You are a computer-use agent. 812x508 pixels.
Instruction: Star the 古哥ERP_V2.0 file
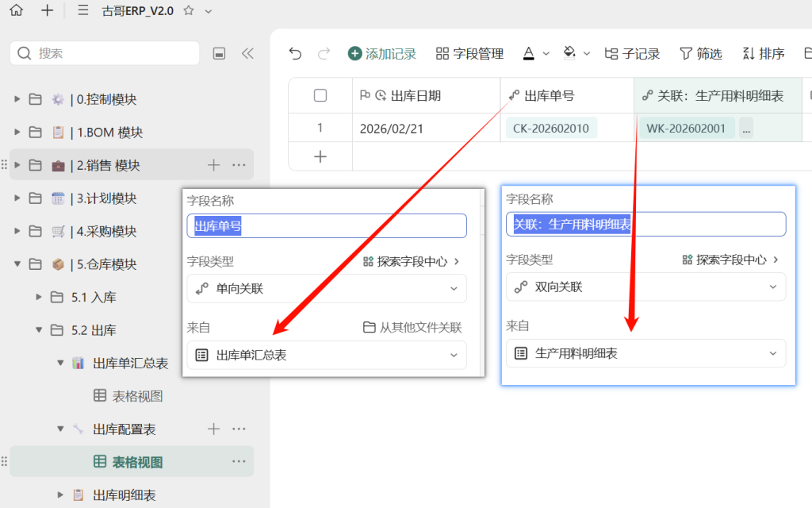[x=189, y=10]
